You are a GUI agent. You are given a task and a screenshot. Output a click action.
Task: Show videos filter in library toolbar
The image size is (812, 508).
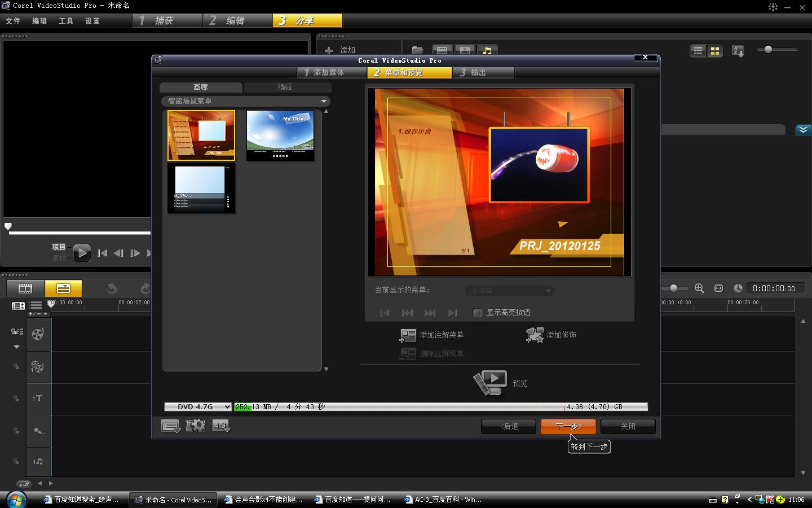[x=443, y=50]
